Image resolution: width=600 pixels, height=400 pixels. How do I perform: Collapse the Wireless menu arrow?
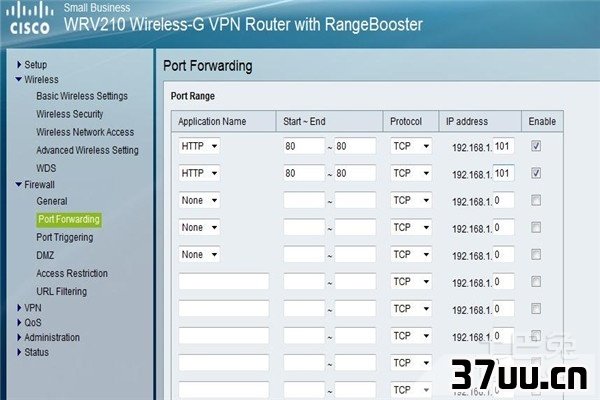click(18, 79)
